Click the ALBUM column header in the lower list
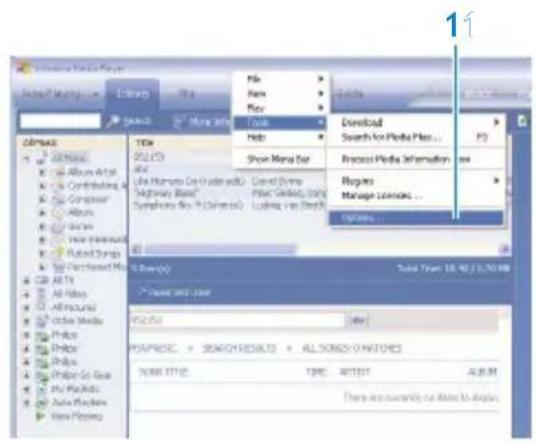 click(x=482, y=372)
